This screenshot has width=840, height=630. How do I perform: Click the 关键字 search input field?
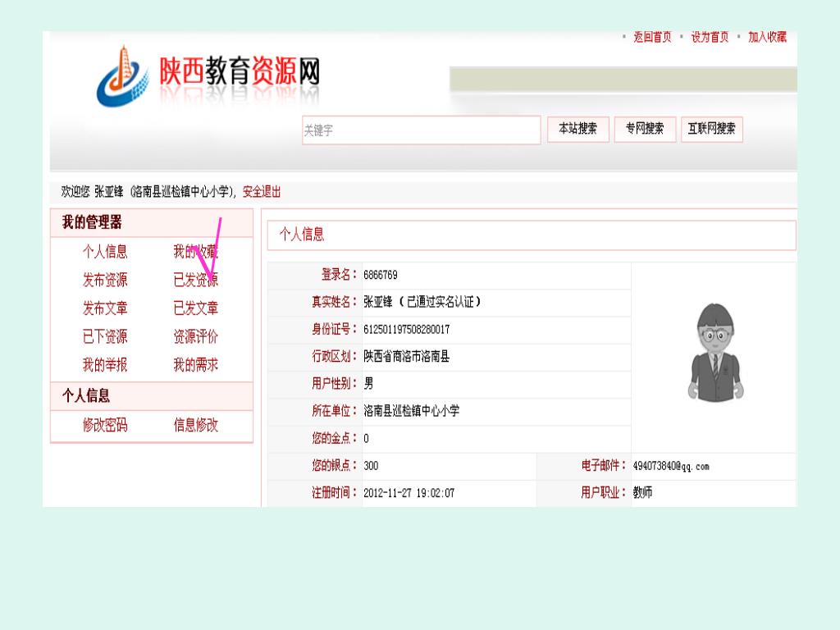click(x=421, y=130)
